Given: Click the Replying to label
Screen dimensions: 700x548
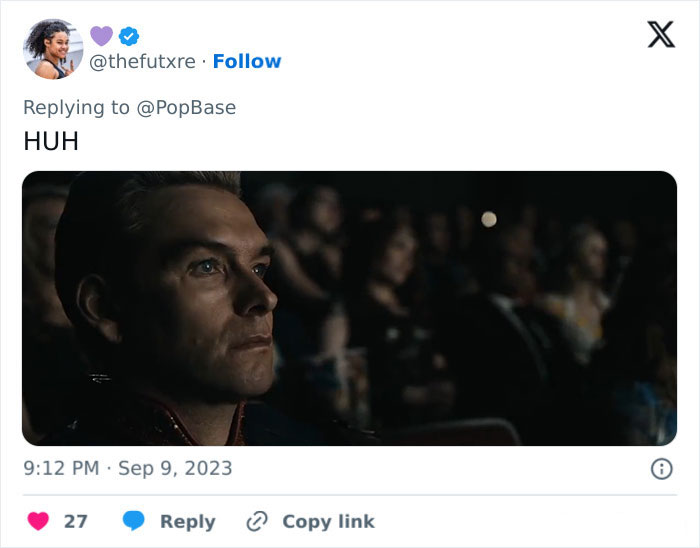Looking at the screenshot, I should 78,107.
